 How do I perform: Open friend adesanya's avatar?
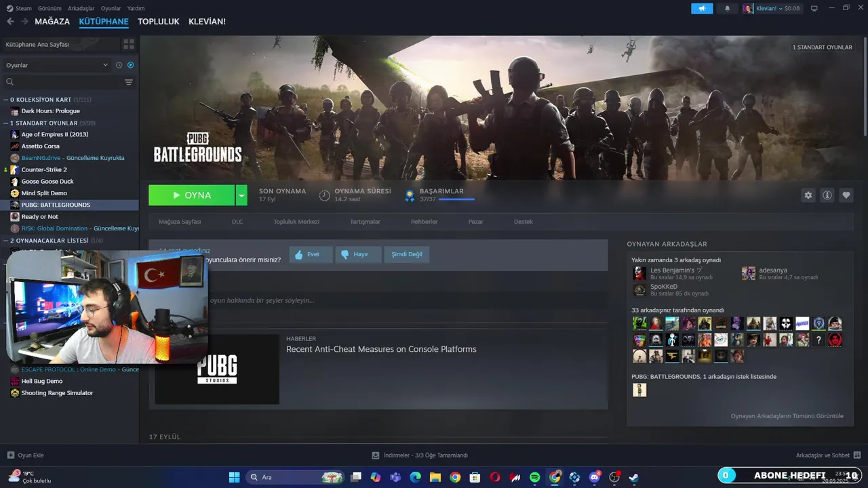749,273
